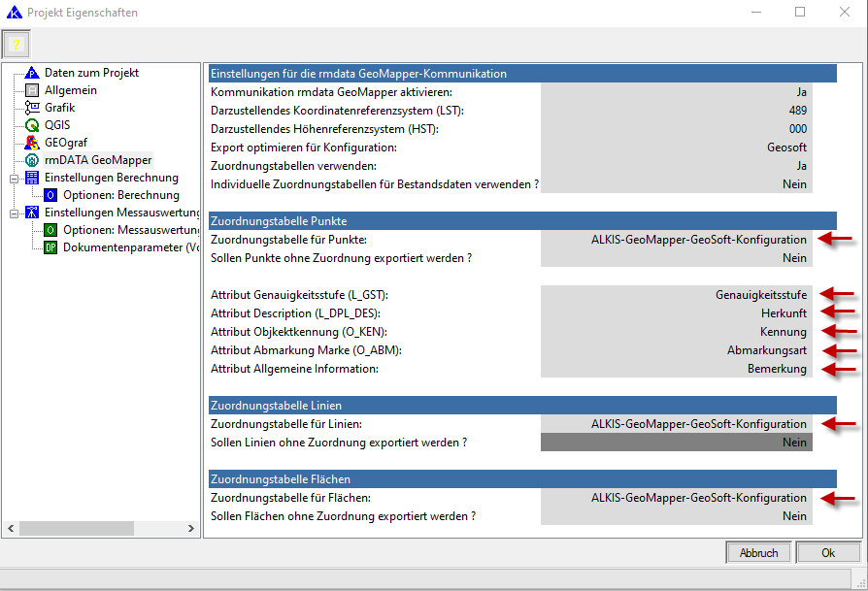This screenshot has width=868, height=591.
Task: Confirm with the Ok button
Action: [827, 553]
